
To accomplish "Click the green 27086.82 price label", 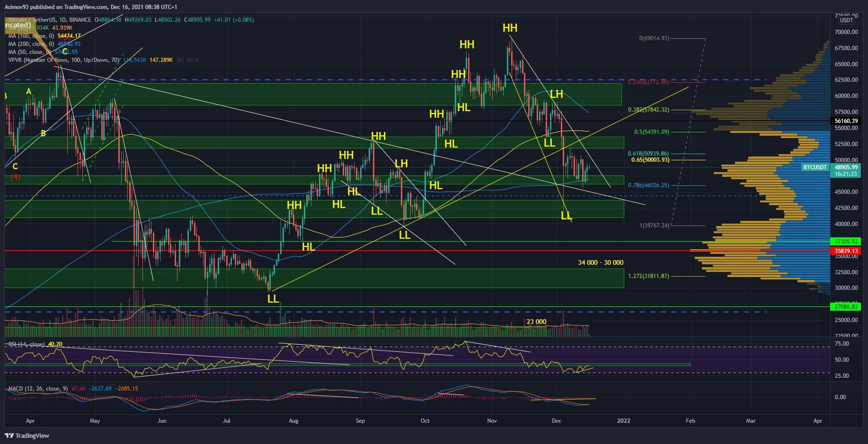I will (846, 307).
